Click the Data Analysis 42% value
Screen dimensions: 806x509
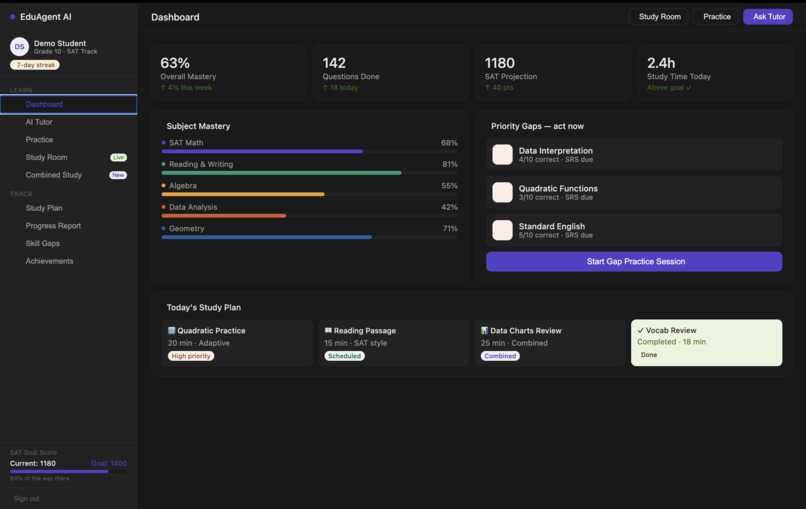pos(449,207)
